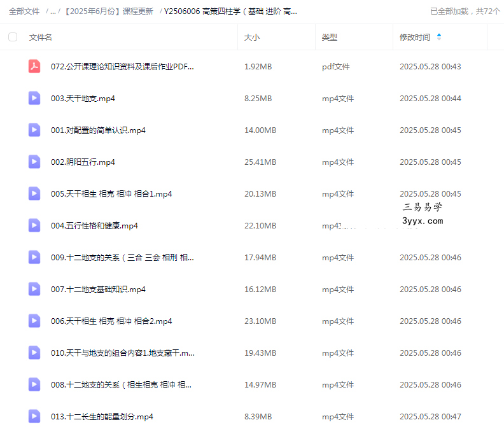This screenshot has height=427, width=504.
Task: Sort by 修改时间 column header
Action: point(415,38)
